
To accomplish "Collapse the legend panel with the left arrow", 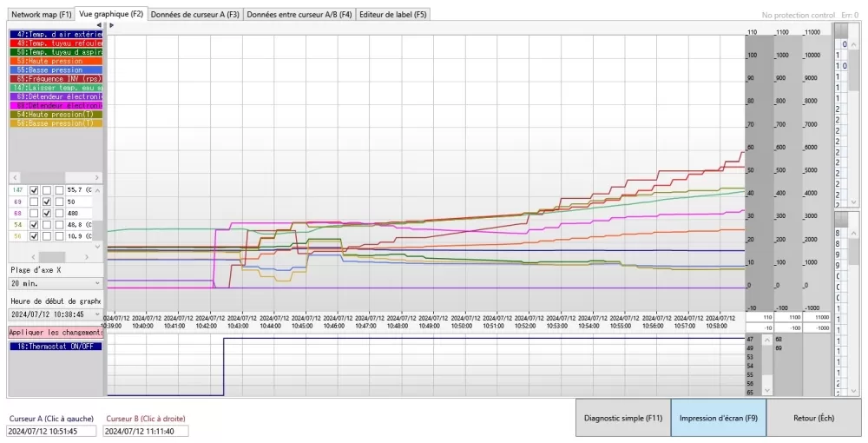I will pyautogui.click(x=99, y=25).
